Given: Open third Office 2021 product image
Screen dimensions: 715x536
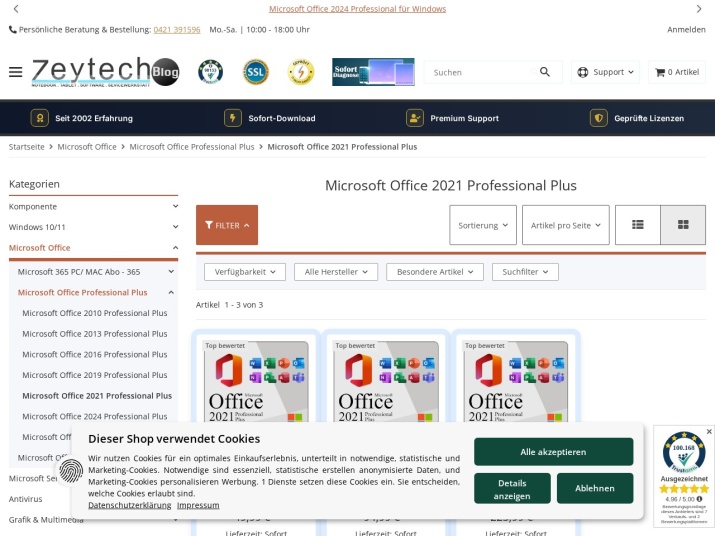Looking at the screenshot, I should coord(516,382).
